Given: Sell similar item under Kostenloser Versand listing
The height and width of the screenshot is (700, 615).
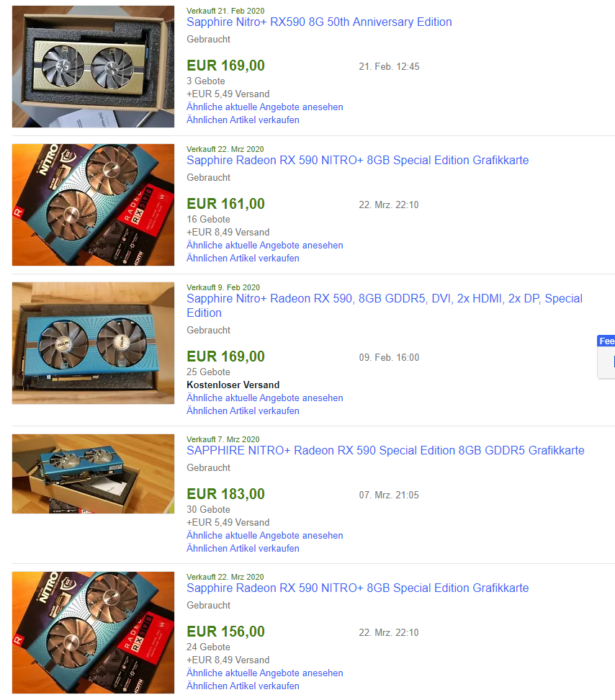Looking at the screenshot, I should coord(243,411).
